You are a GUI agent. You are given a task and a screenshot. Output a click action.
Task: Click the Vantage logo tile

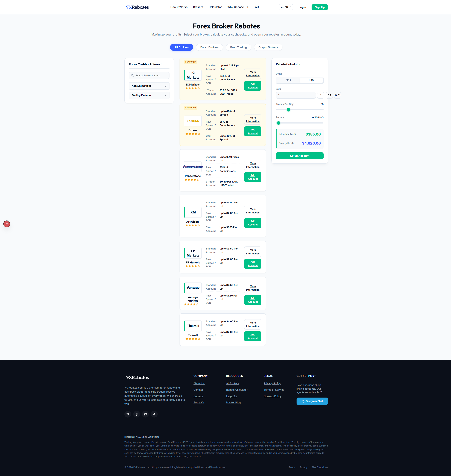(193, 288)
